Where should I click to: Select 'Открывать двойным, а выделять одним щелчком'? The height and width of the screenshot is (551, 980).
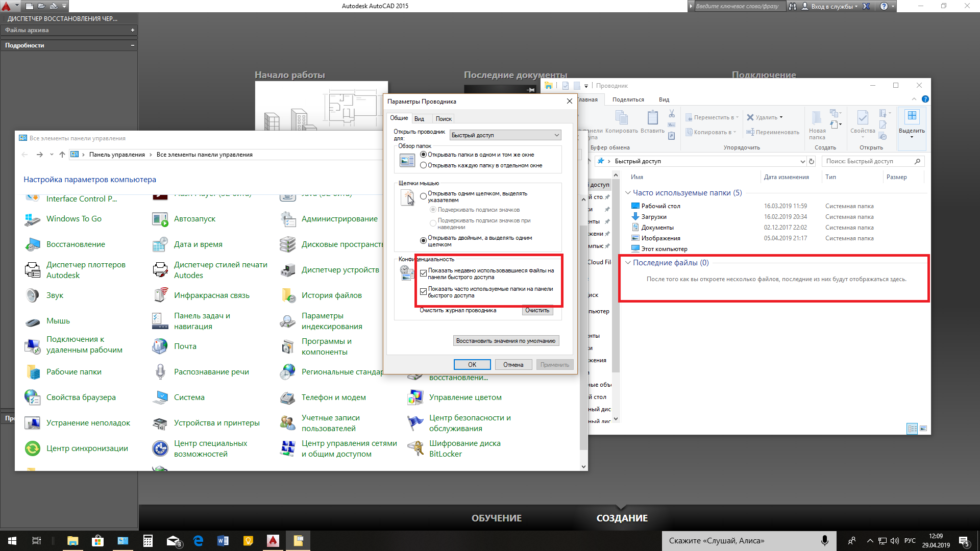click(423, 241)
